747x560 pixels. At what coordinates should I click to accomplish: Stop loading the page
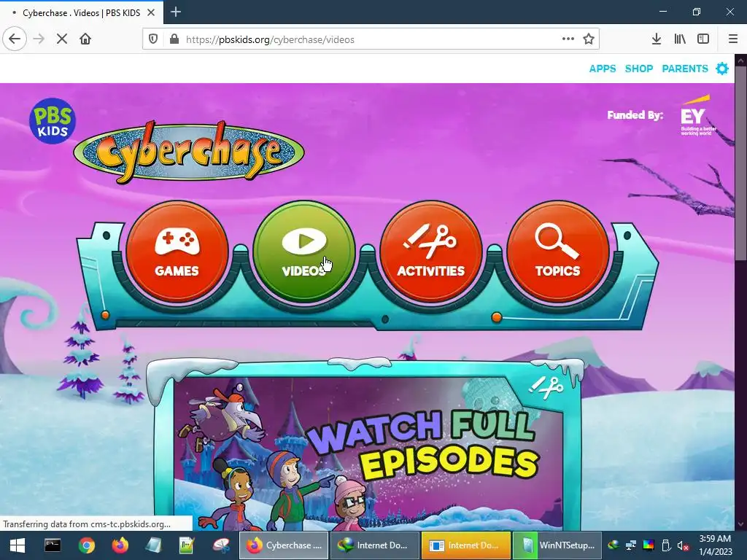point(62,39)
